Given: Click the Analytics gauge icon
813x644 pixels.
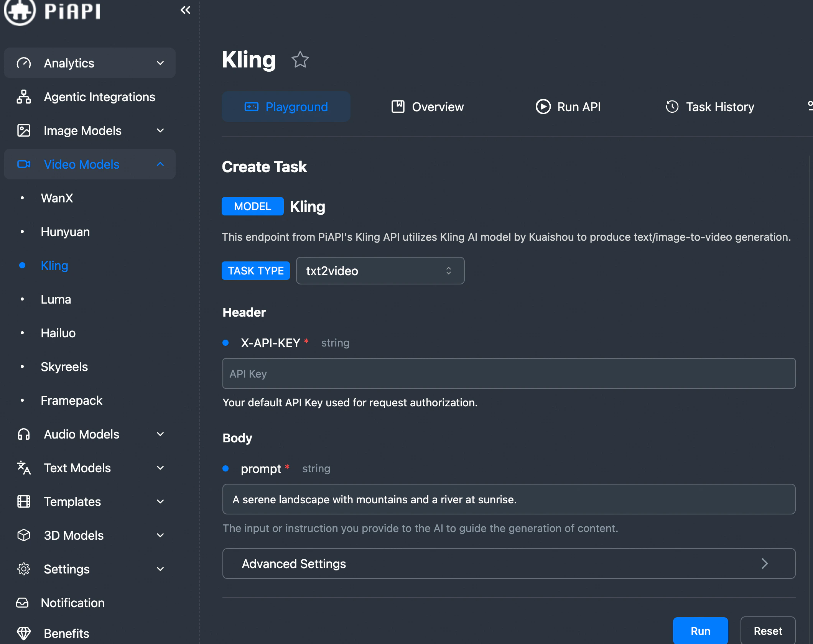Looking at the screenshot, I should (24, 63).
